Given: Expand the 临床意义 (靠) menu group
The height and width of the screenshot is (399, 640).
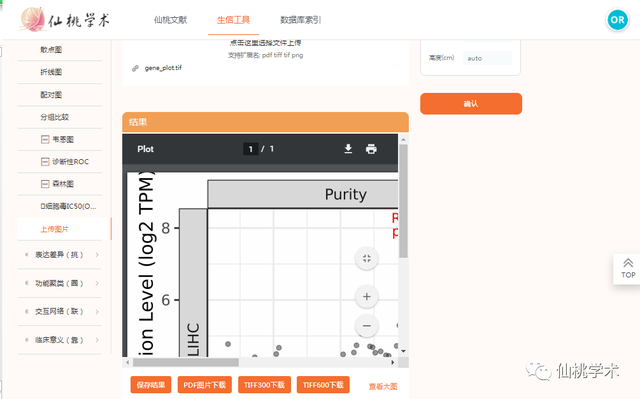Looking at the screenshot, I should click(60, 340).
